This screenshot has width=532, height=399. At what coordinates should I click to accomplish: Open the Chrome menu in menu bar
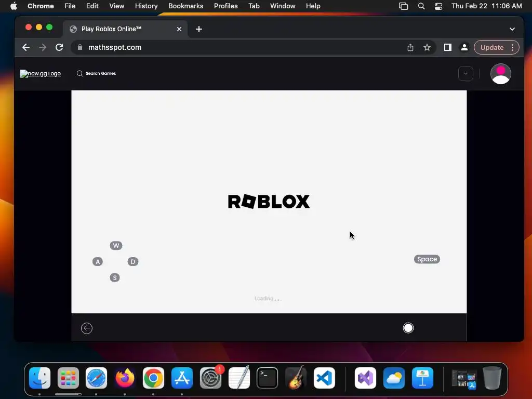pos(41,6)
